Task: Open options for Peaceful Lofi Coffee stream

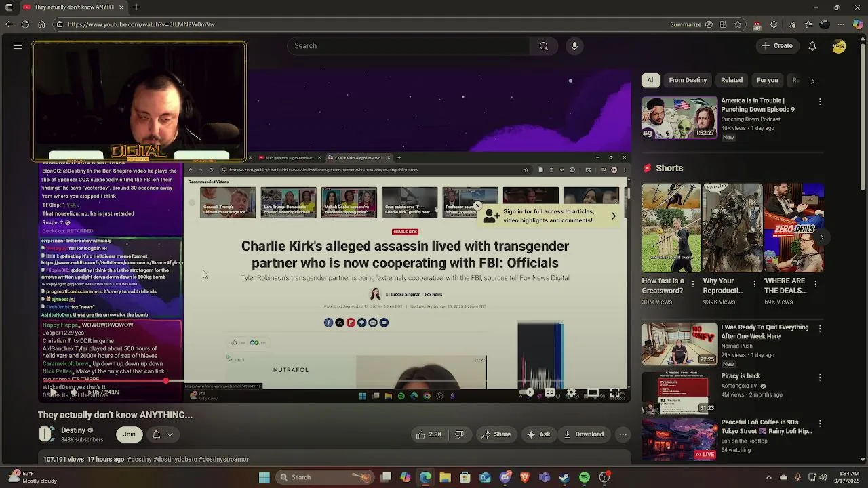Action: tap(820, 423)
